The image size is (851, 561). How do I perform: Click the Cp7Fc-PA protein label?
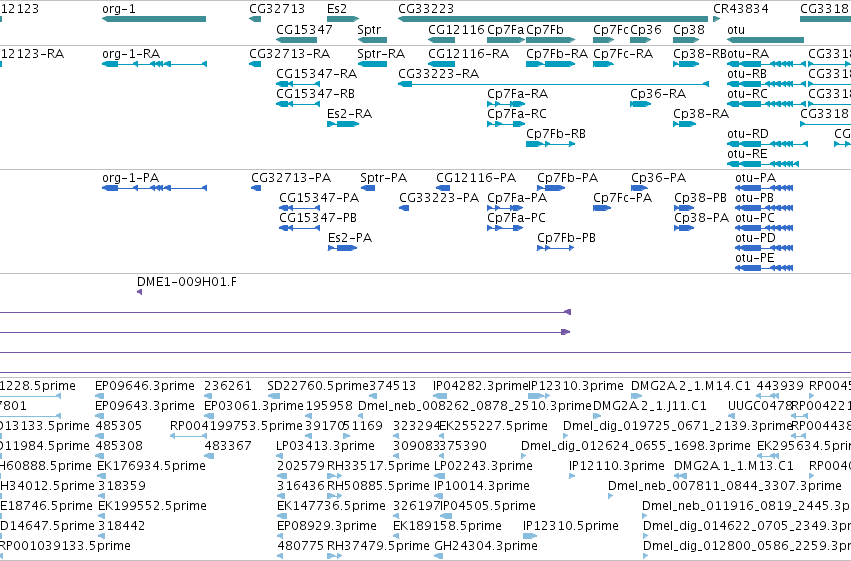[x=623, y=198]
